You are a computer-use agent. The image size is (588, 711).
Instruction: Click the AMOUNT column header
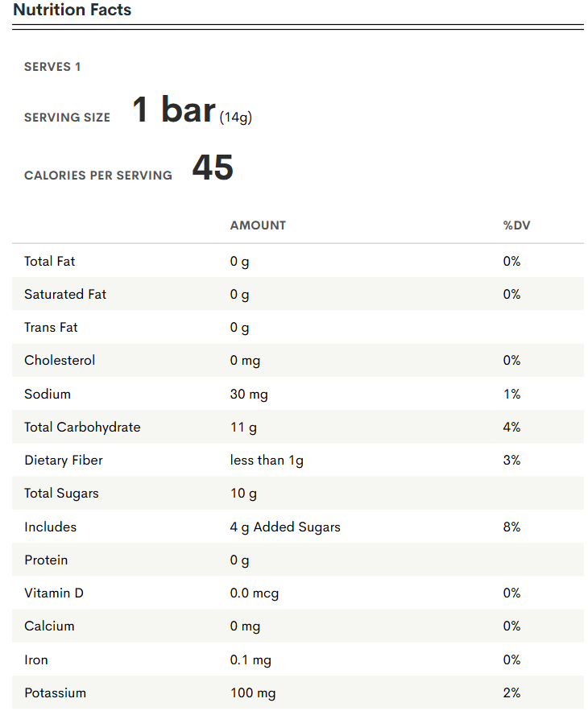click(258, 225)
